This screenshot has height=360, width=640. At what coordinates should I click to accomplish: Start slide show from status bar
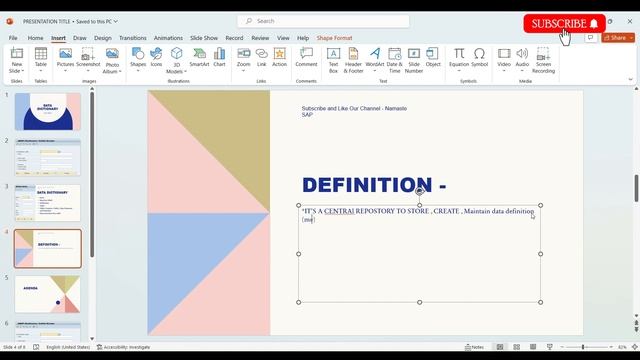550,347
